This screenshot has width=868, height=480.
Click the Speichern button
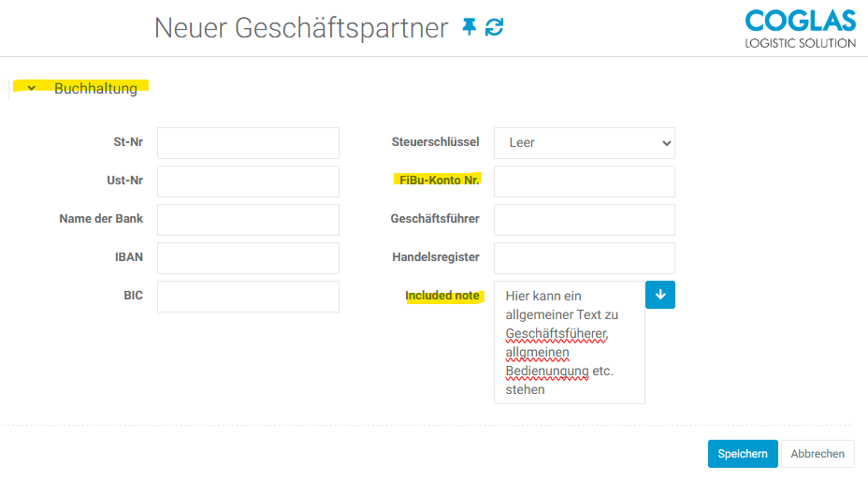[x=743, y=454]
